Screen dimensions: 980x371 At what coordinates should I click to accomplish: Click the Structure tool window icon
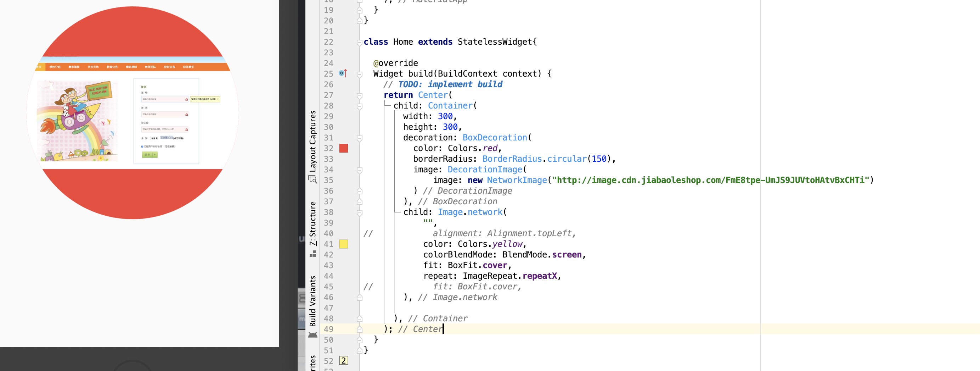tap(313, 254)
